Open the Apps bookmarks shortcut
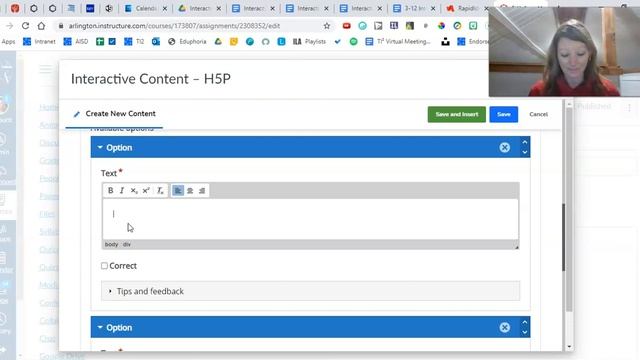 click(x=8, y=42)
